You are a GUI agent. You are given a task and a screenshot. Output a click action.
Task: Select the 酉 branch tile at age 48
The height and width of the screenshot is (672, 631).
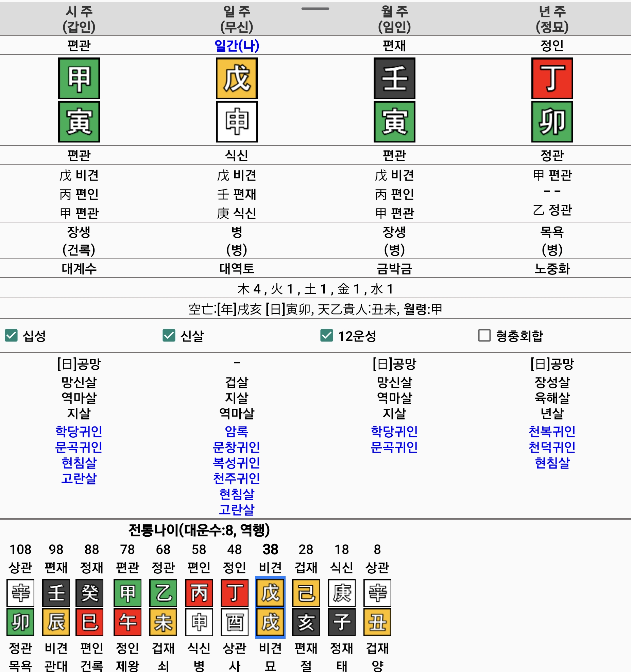[x=235, y=622]
